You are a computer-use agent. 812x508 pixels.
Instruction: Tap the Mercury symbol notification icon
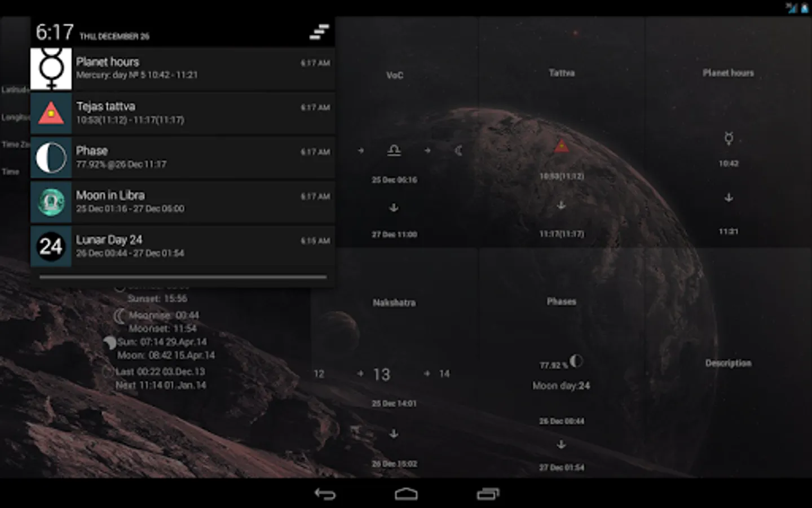pos(51,69)
